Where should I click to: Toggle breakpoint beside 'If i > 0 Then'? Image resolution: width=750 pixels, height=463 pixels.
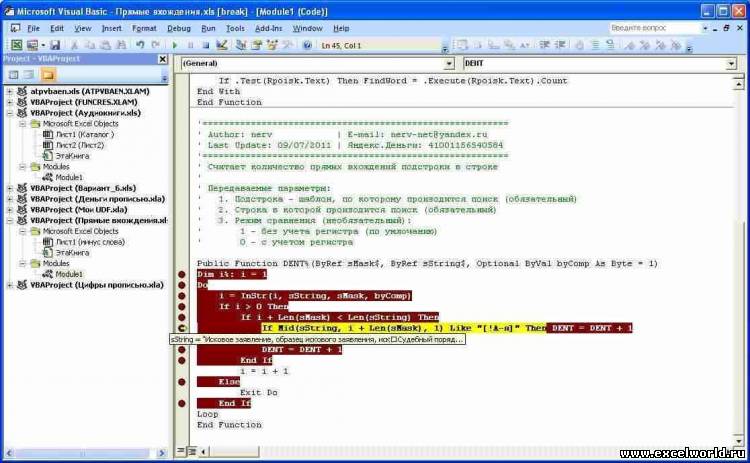click(182, 307)
